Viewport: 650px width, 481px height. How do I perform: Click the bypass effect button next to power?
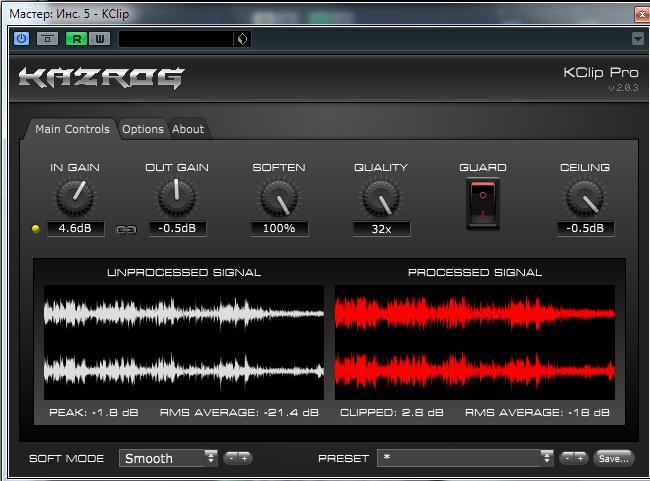[x=47, y=39]
